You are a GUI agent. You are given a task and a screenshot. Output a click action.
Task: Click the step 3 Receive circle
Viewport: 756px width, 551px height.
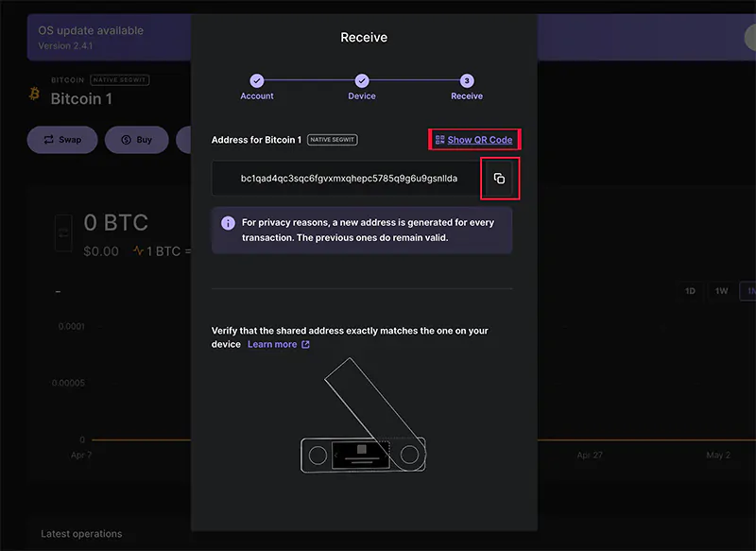[x=467, y=81]
